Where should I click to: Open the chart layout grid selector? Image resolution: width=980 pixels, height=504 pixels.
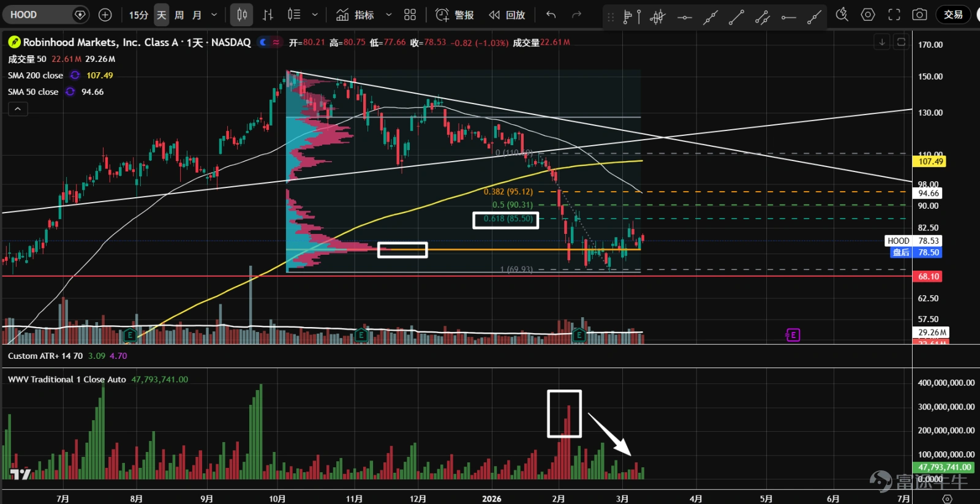[410, 15]
